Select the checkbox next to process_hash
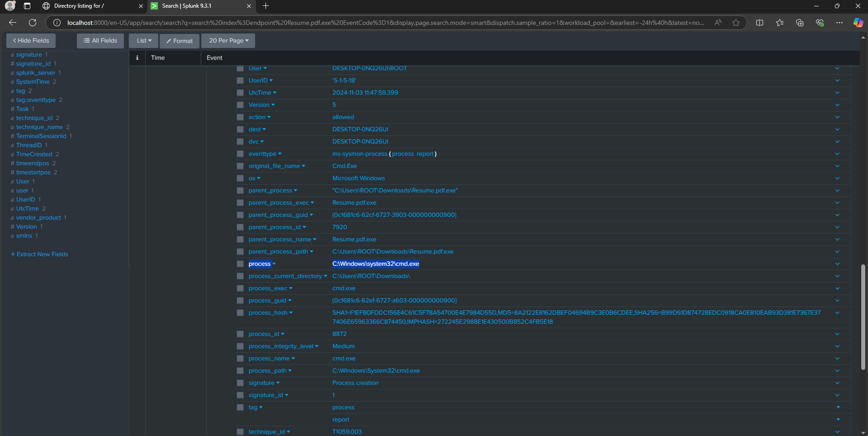 point(240,312)
